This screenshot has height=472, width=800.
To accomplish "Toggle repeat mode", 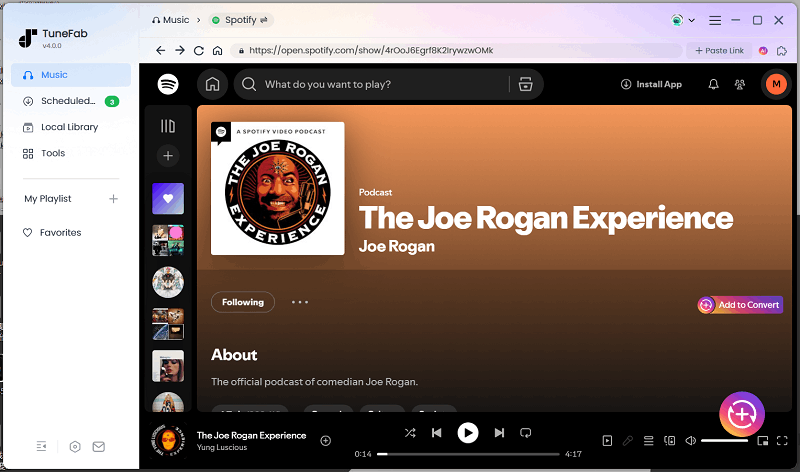I will tap(525, 433).
